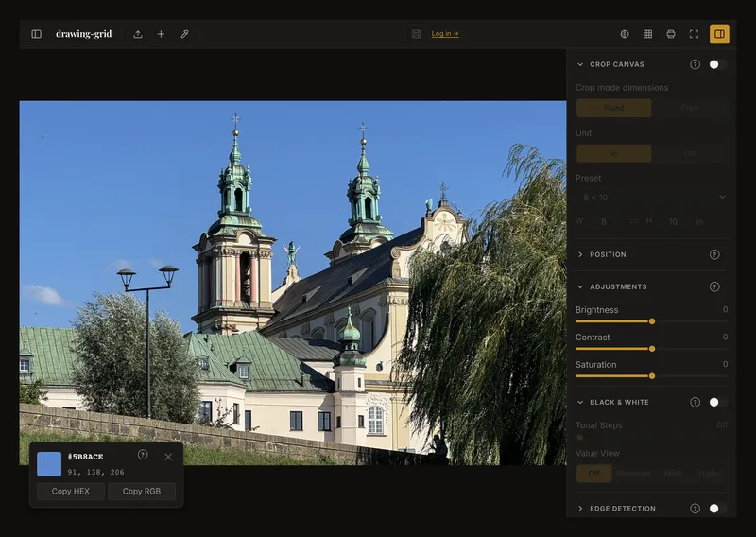Turn on the Black & White toggle
756x537 pixels.
(717, 402)
